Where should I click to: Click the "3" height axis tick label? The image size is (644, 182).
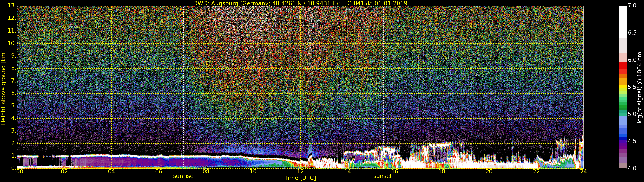(13, 131)
